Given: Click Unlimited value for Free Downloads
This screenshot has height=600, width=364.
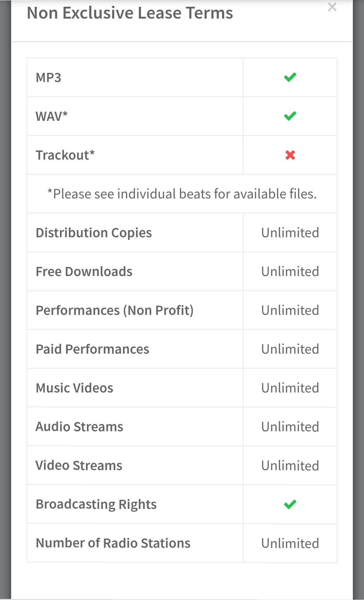Looking at the screenshot, I should (290, 271).
